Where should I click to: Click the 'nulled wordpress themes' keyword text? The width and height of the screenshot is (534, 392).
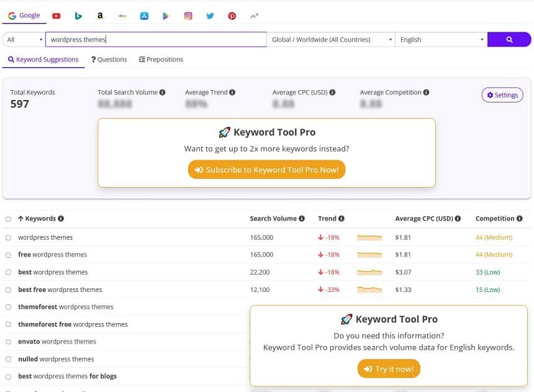coord(56,359)
